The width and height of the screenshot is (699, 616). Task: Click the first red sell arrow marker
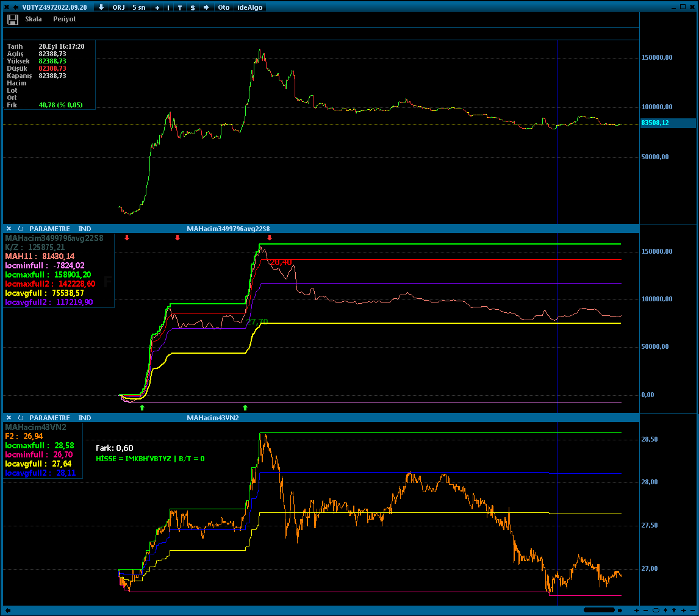click(127, 238)
